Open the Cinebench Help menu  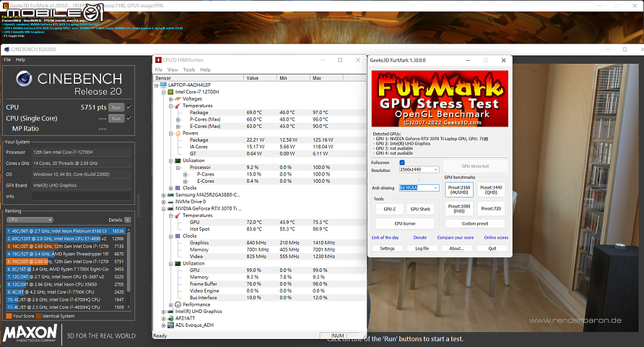click(x=20, y=59)
